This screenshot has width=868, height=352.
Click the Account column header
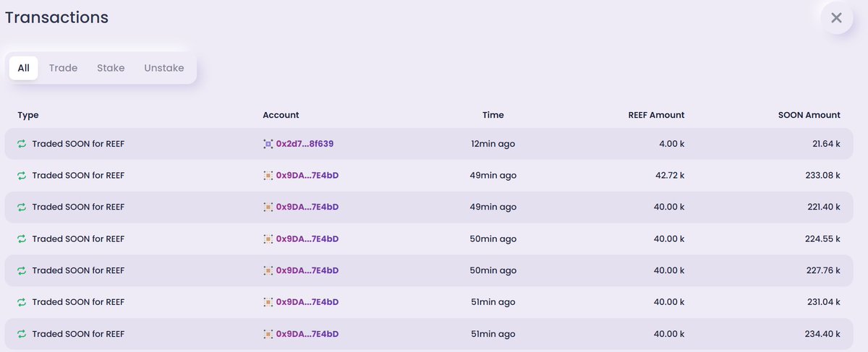pos(281,115)
